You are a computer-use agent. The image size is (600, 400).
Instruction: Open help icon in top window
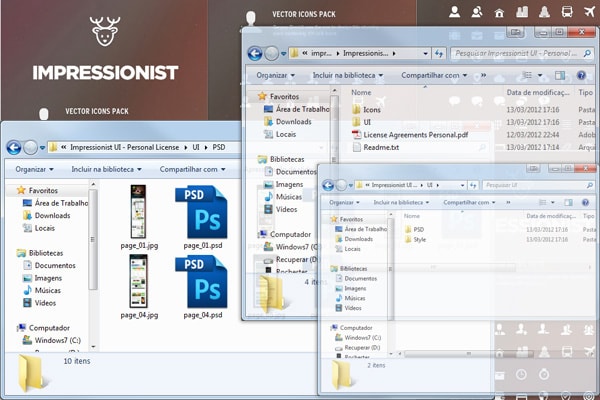coord(581,75)
